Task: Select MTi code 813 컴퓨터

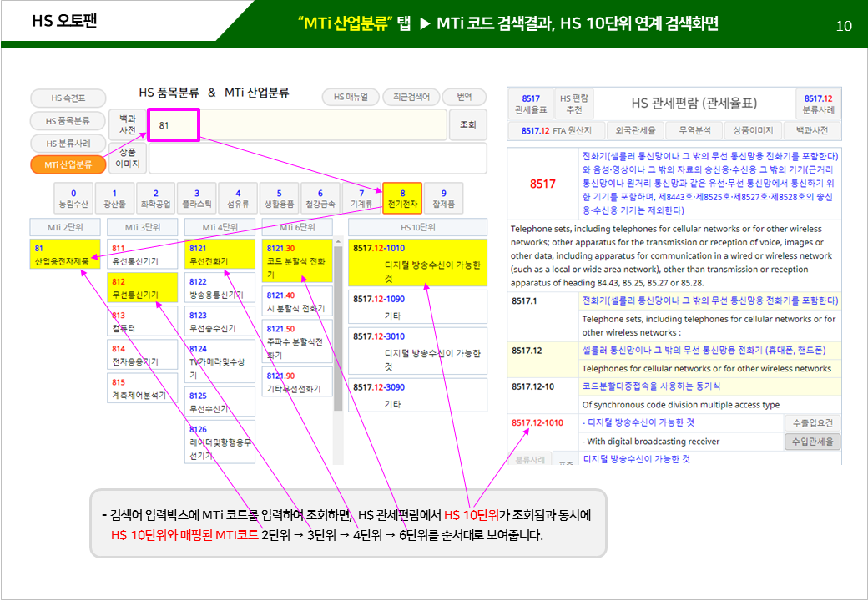Action: point(142,321)
